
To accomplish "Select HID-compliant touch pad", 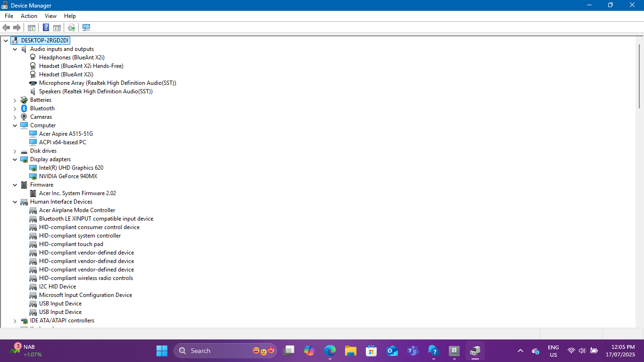I will 71,244.
